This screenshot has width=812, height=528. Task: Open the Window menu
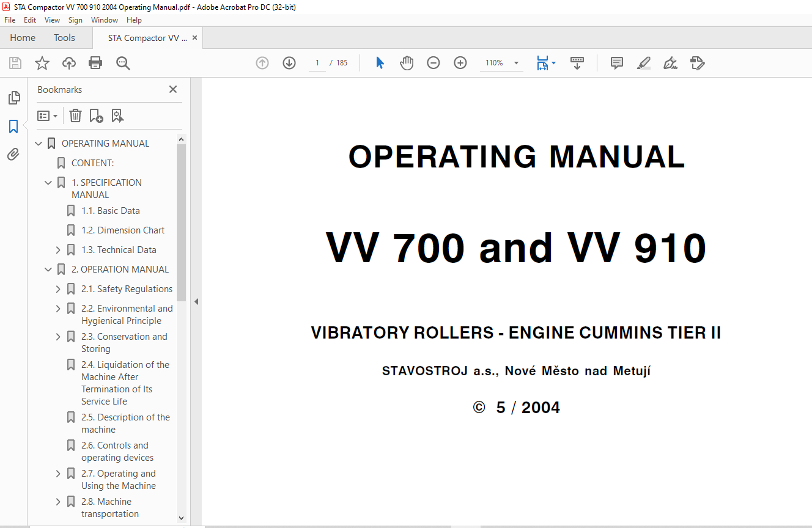coord(105,20)
